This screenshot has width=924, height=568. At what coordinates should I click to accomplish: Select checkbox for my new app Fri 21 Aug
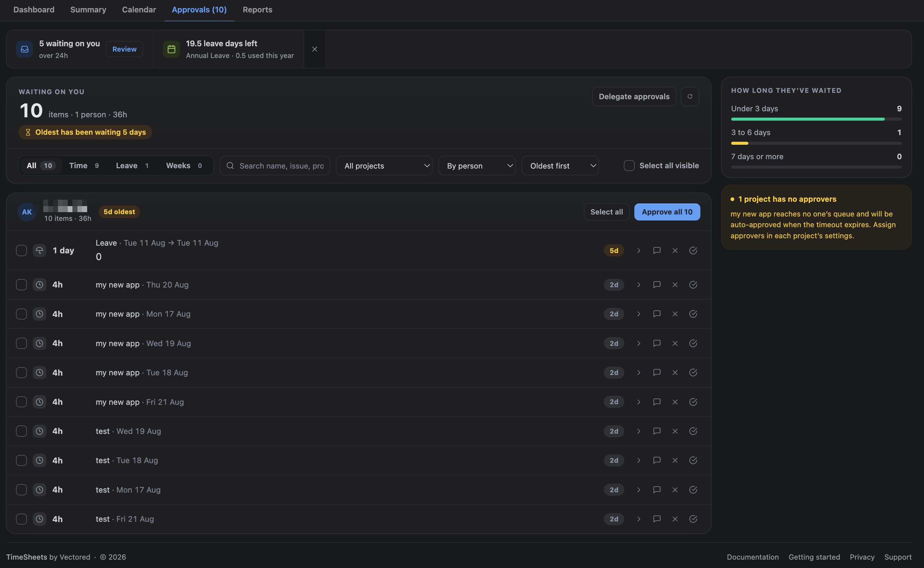(x=21, y=402)
